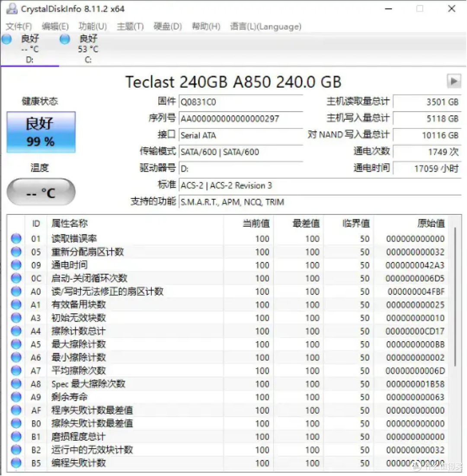Select the D: drive tab

30,49
